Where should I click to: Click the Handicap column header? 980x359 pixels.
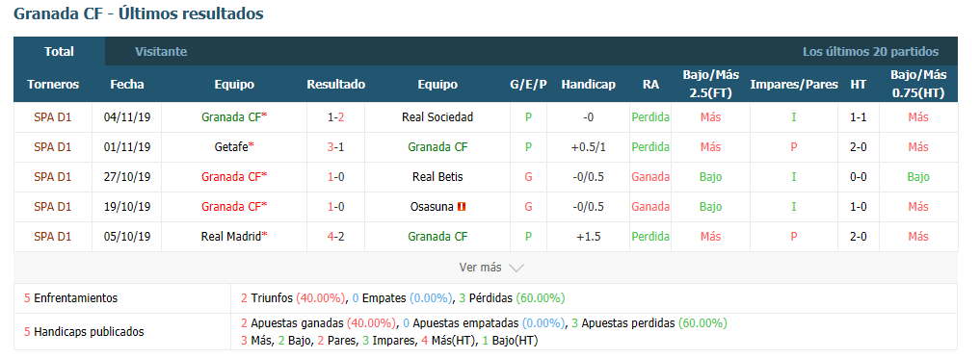(588, 85)
